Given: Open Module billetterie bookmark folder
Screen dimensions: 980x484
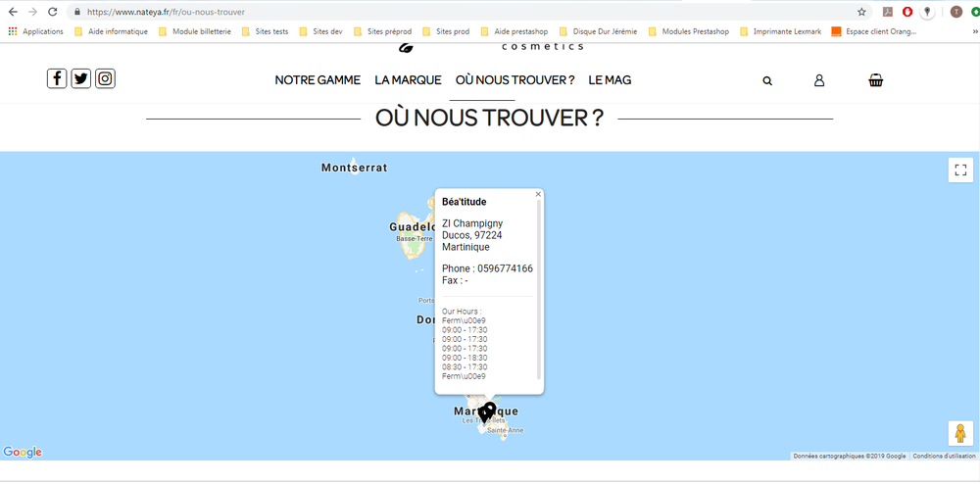Looking at the screenshot, I should 195,31.
